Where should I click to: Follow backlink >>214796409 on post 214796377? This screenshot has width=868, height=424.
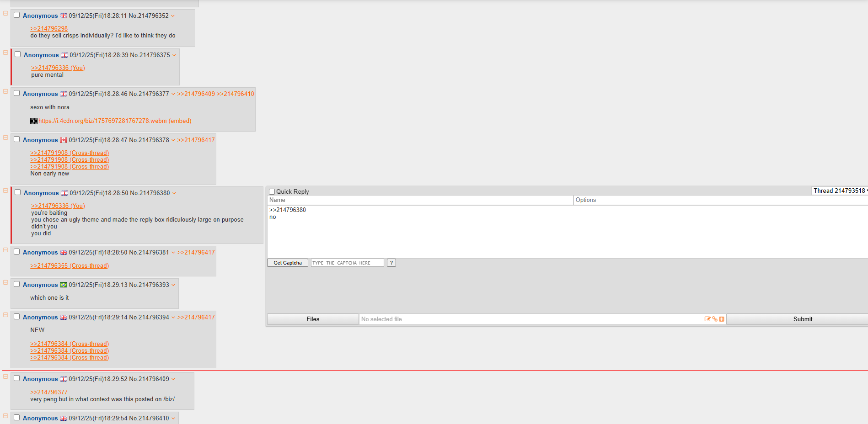196,94
